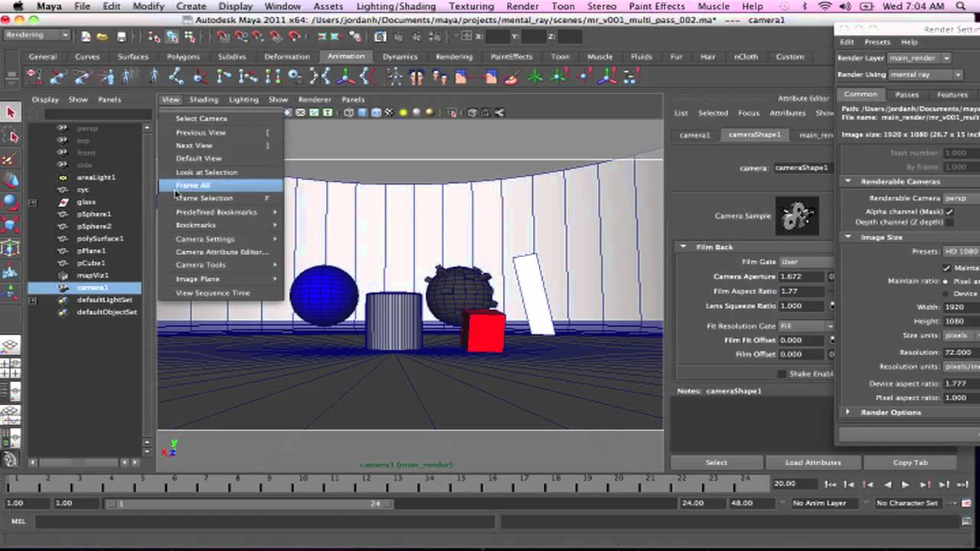Click the four view layout icon
The image size is (980, 551).
click(x=11, y=370)
